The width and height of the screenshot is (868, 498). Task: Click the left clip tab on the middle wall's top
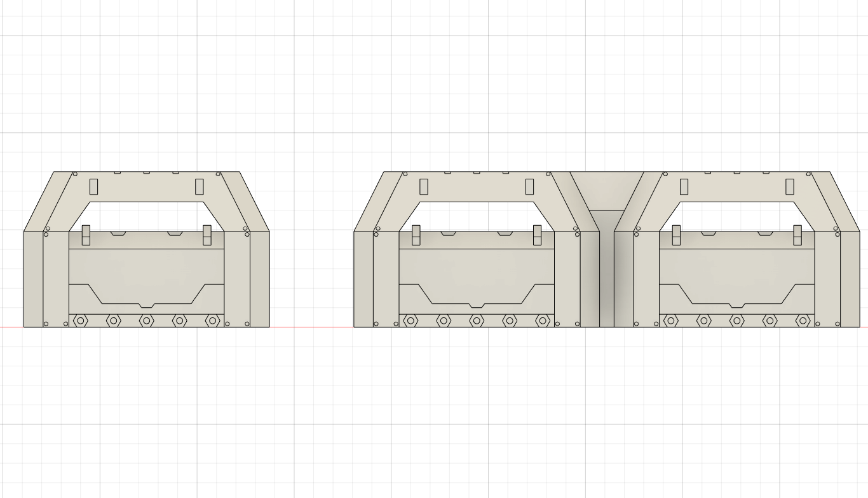point(416,235)
